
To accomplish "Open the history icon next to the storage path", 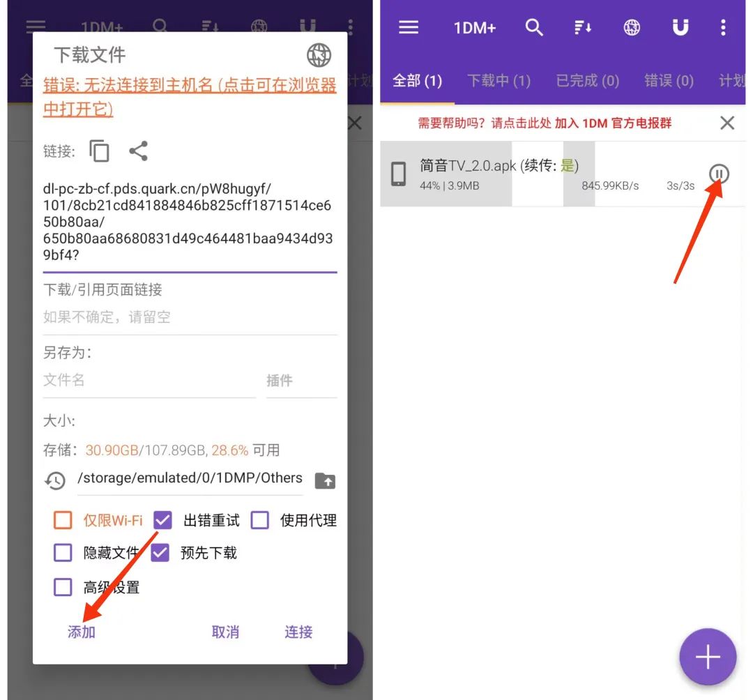I will coord(56,481).
